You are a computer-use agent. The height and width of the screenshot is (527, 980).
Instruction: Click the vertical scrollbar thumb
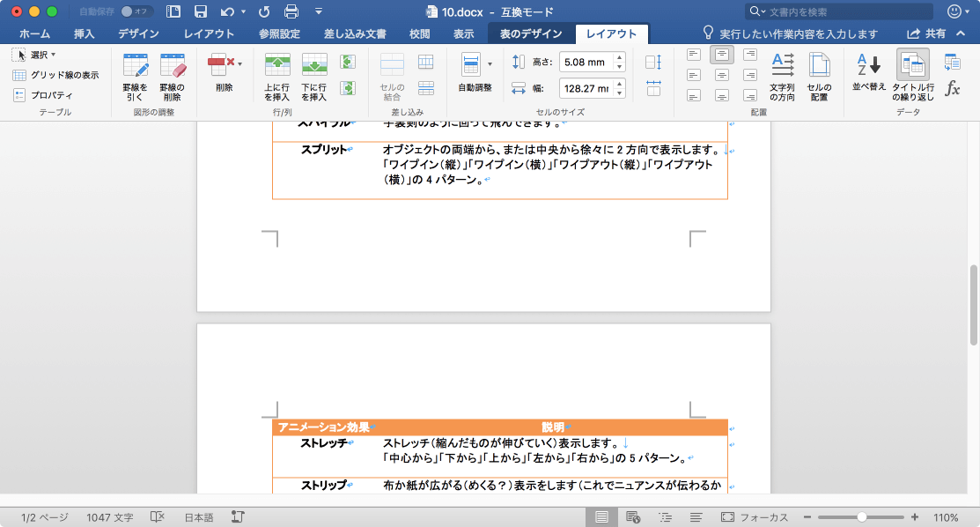[973, 305]
